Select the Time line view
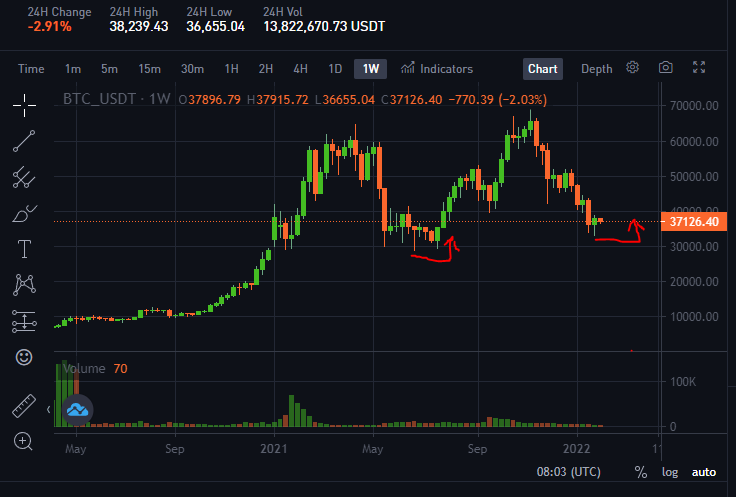This screenshot has height=497, width=736. [x=31, y=69]
